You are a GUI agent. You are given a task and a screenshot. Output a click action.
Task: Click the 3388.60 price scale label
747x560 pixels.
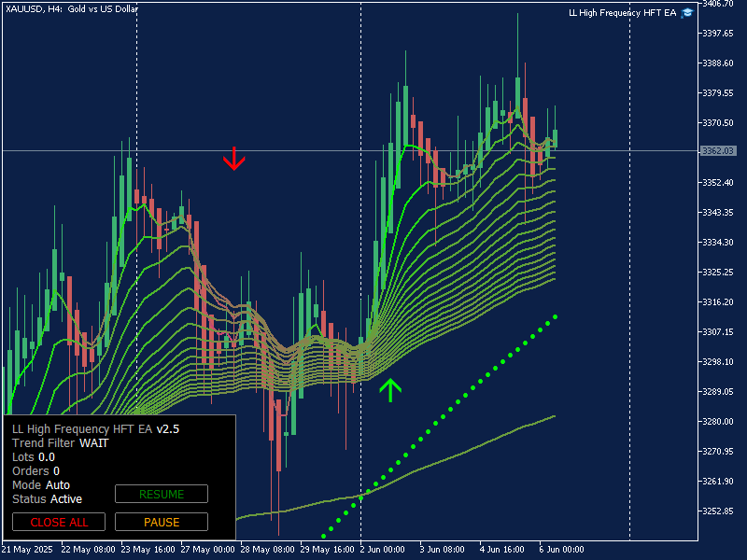pos(718,63)
